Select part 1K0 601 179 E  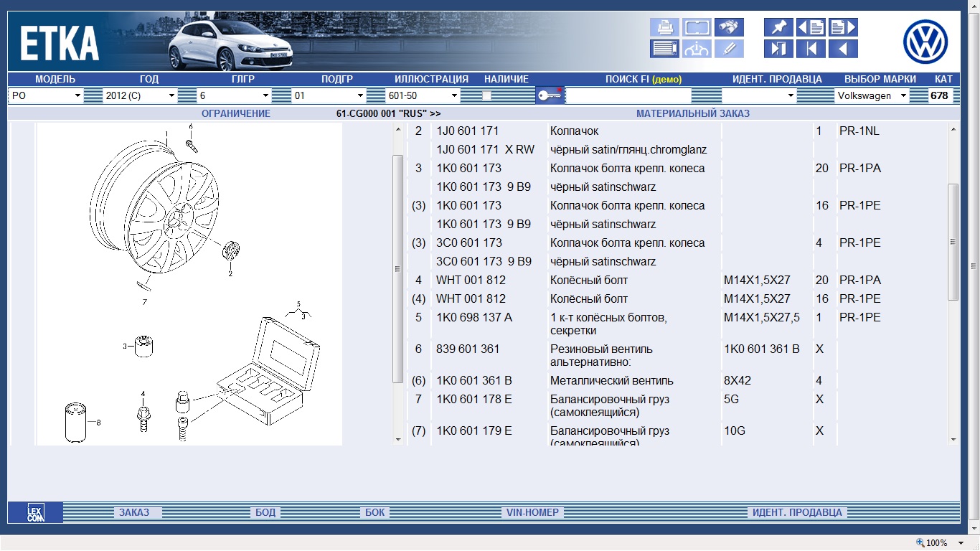[x=474, y=430]
